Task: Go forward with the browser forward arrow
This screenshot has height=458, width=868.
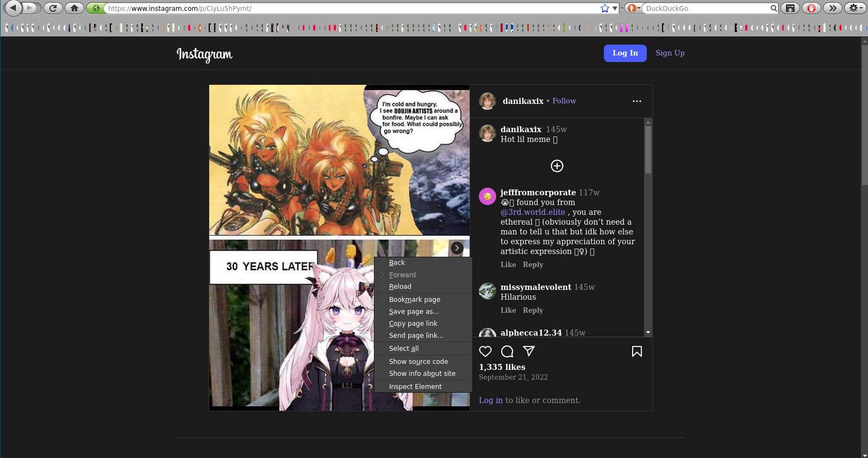Action: point(30,8)
